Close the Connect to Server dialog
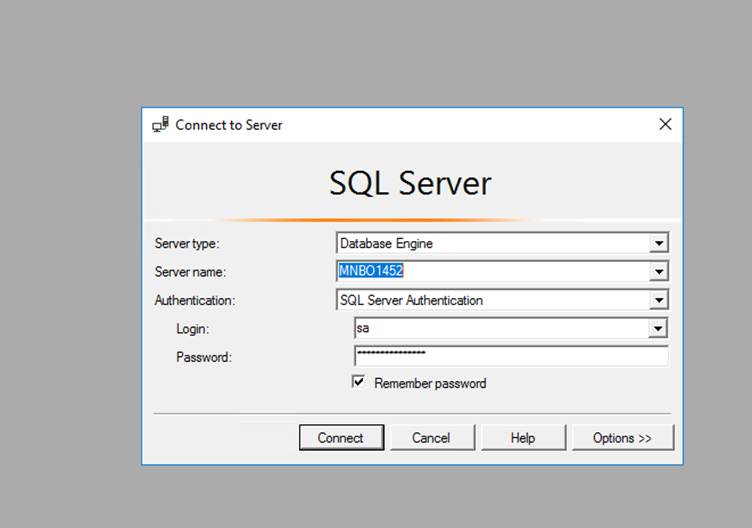Image resolution: width=752 pixels, height=528 pixels. (x=665, y=124)
